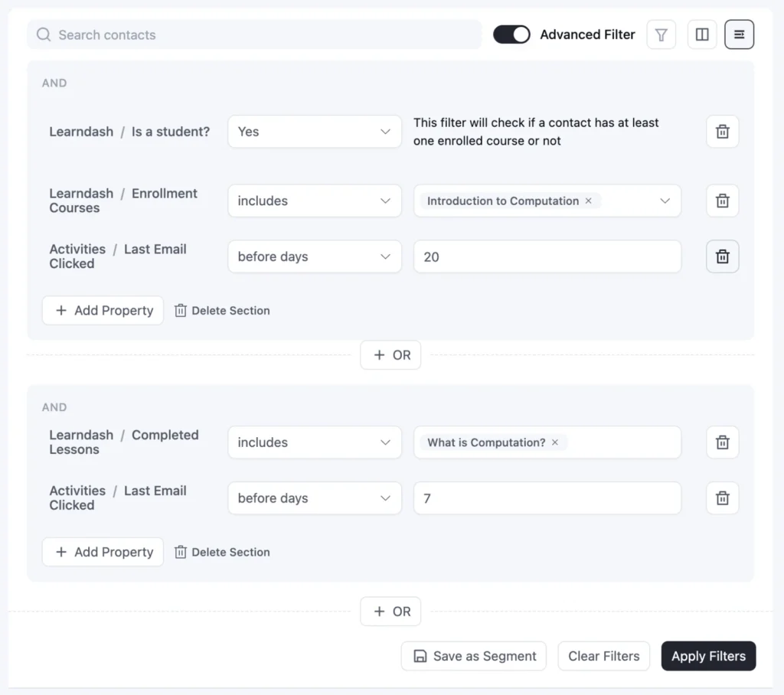
Task: Open the 'includes' dropdown for Enrollment Courses
Action: click(315, 201)
